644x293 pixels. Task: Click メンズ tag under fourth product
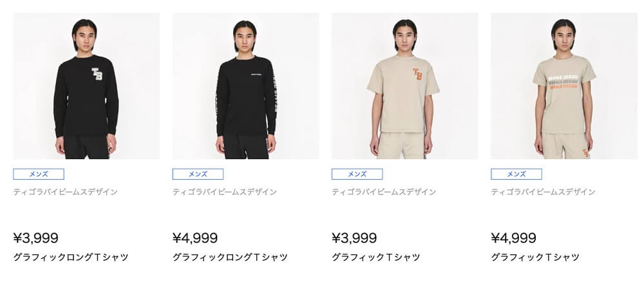click(x=516, y=175)
